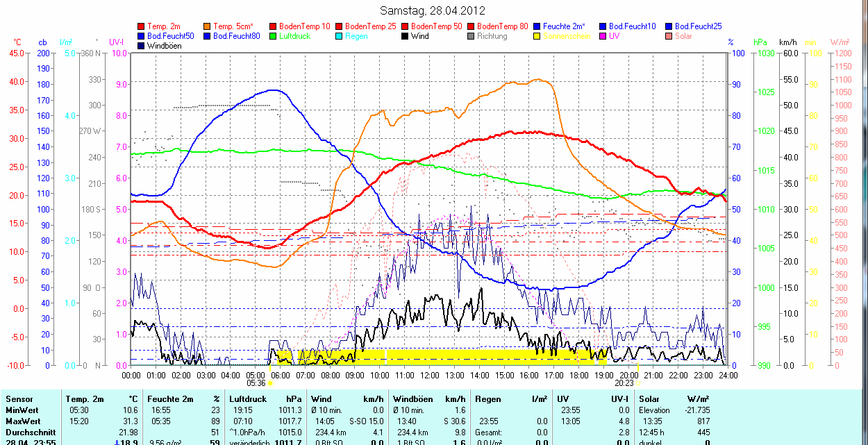This screenshot has height=445, width=868.
Task: Click the pink Solar legend swatch
Action: [x=669, y=36]
